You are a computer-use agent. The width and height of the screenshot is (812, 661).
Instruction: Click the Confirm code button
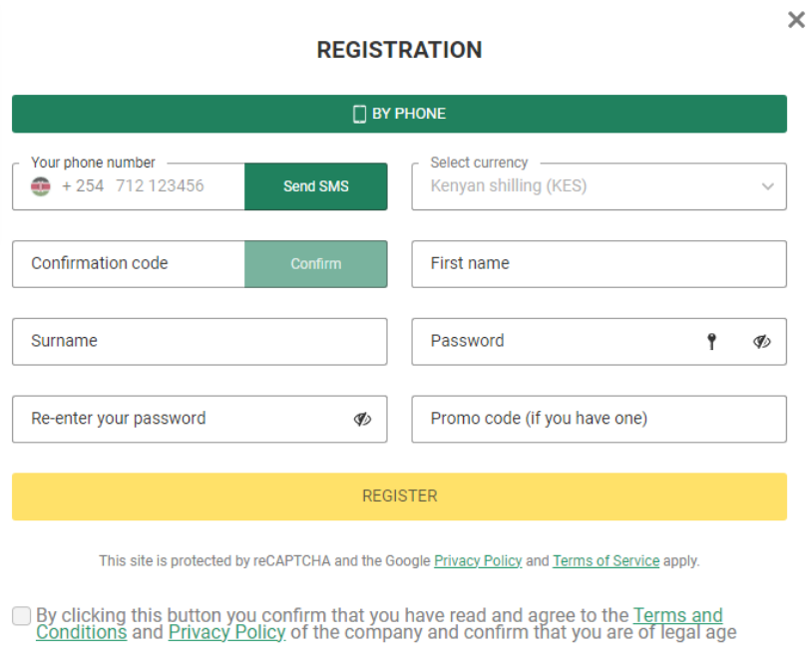(x=315, y=264)
